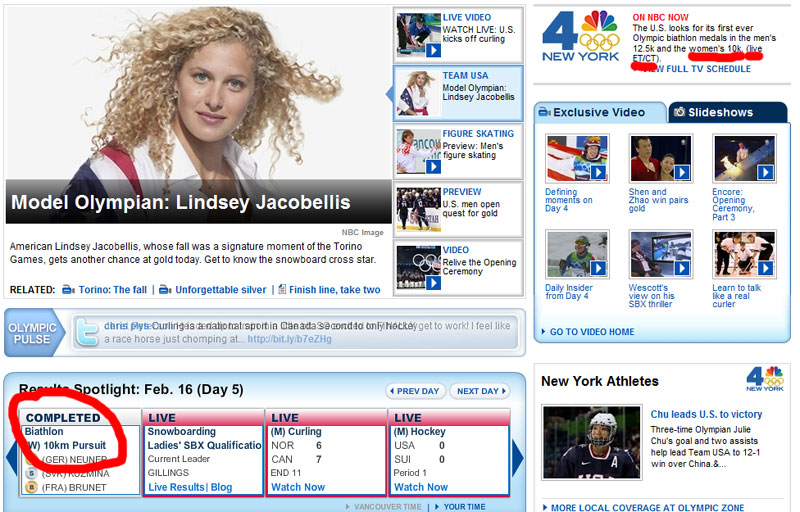This screenshot has height=512, width=800.
Task: Open Chu leads U.S. to victory headline
Action: (x=706, y=414)
